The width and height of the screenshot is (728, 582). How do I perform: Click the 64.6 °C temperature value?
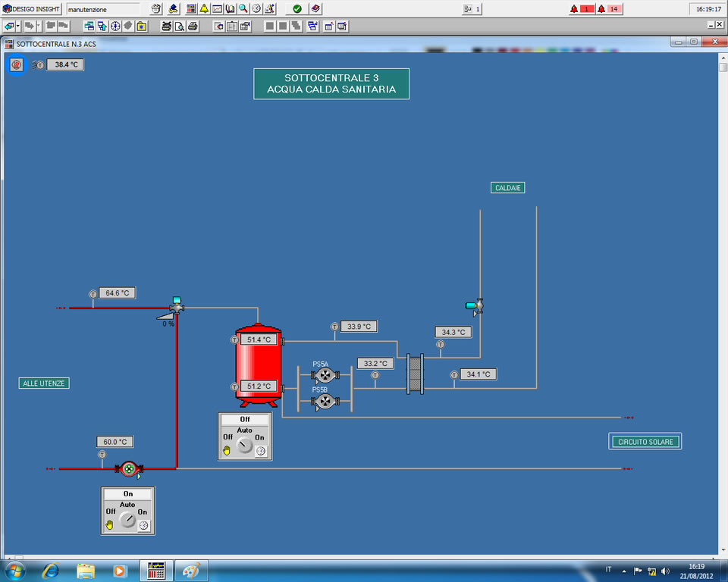coord(118,293)
